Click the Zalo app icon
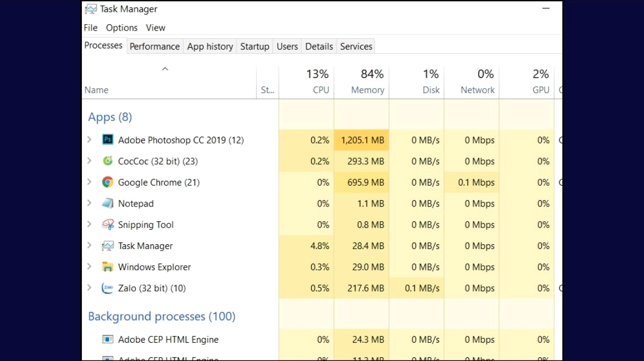Viewport: 644px width, 361px height. tap(107, 288)
